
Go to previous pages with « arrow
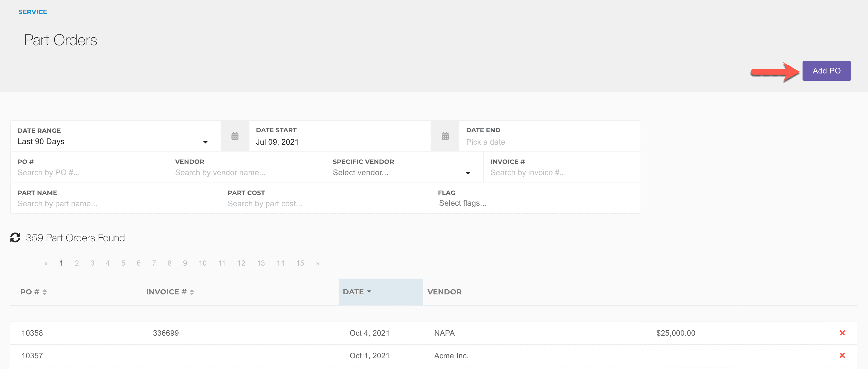46,263
